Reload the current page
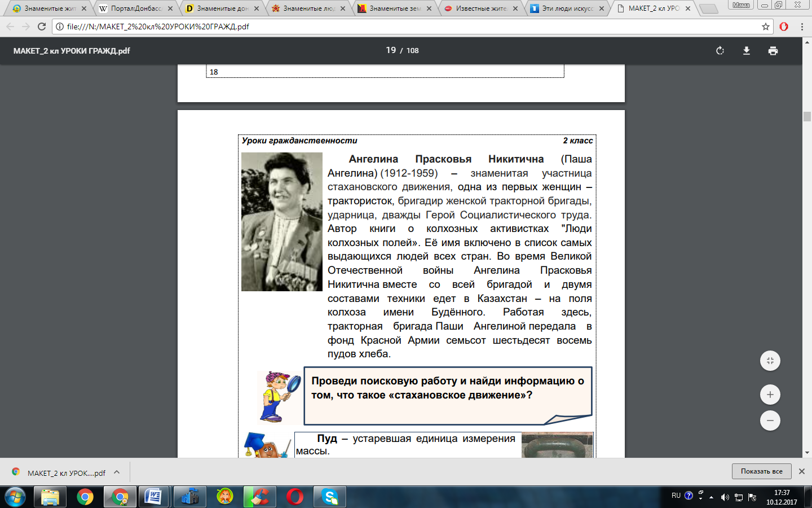 pos(42,27)
